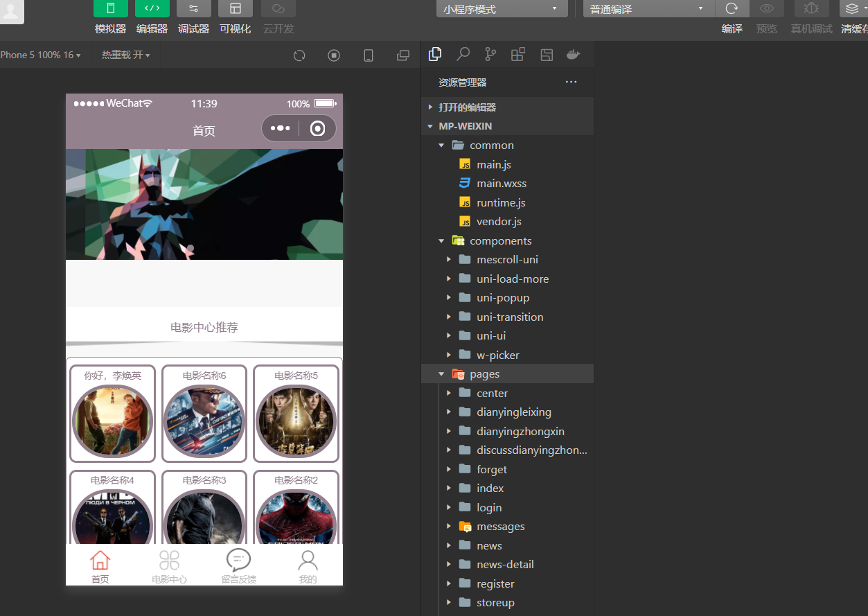Viewport: 868px width, 616px height.
Task: Click the simulator refresh icon
Action: coord(299,55)
